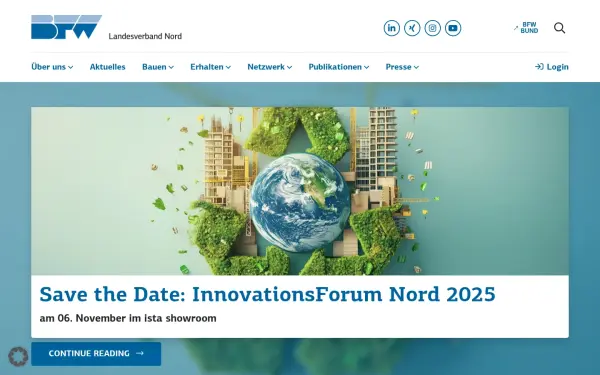Open the LinkedIn social icon
Screen dimensions: 600x375
pyautogui.click(x=391, y=28)
